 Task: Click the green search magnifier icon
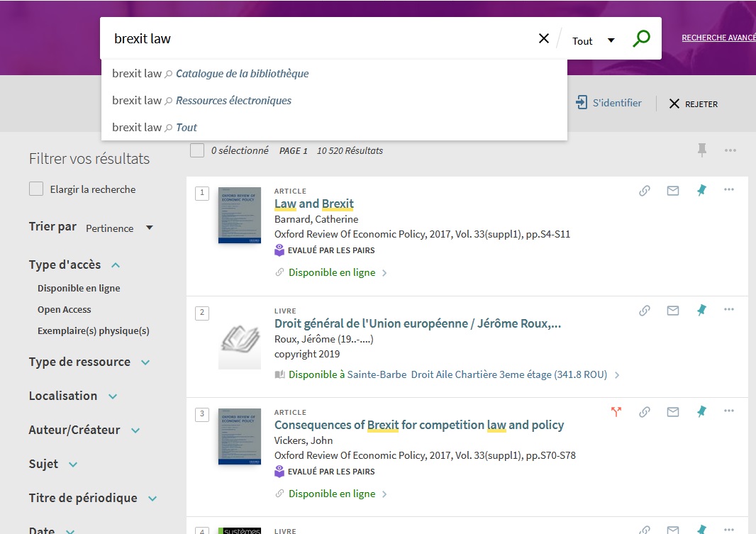tap(641, 39)
